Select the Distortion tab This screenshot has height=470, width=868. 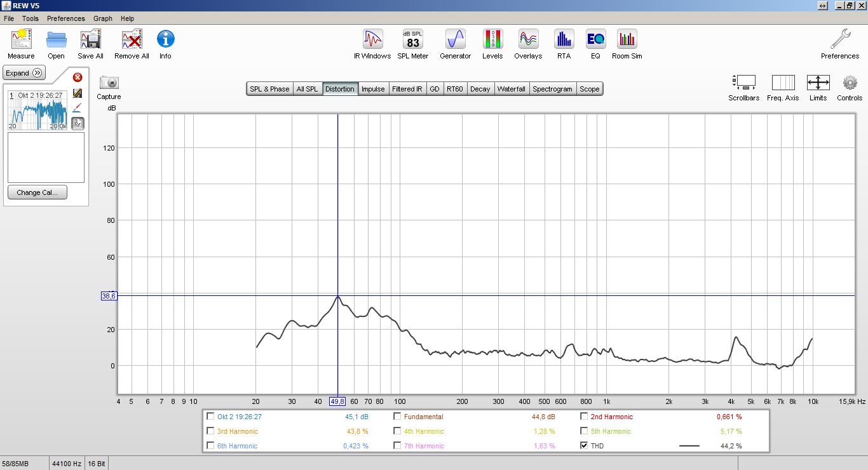340,89
